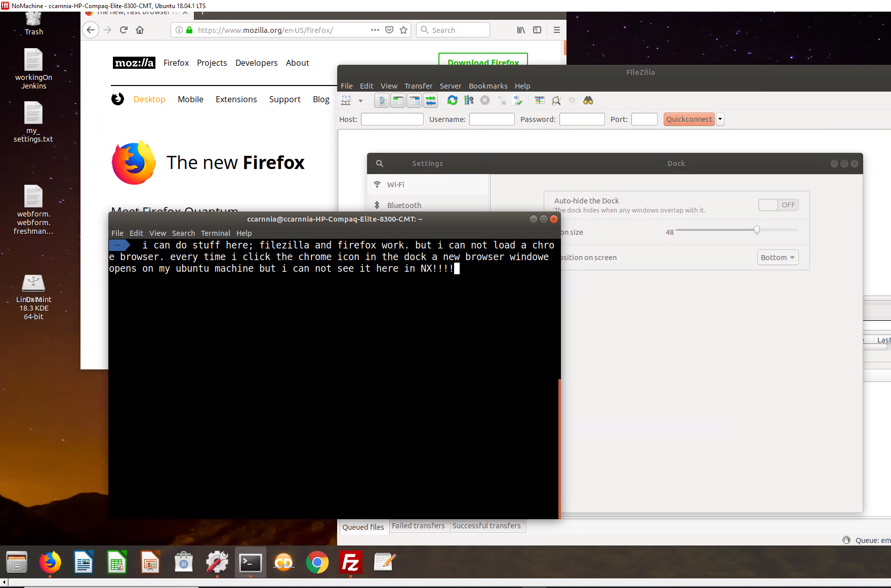The image size is (891, 588).
Task: Toggle directory comparison icon in FileZilla
Action: [556, 101]
